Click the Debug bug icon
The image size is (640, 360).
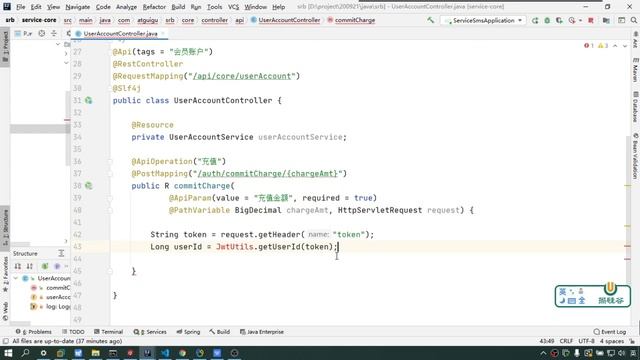[547, 20]
